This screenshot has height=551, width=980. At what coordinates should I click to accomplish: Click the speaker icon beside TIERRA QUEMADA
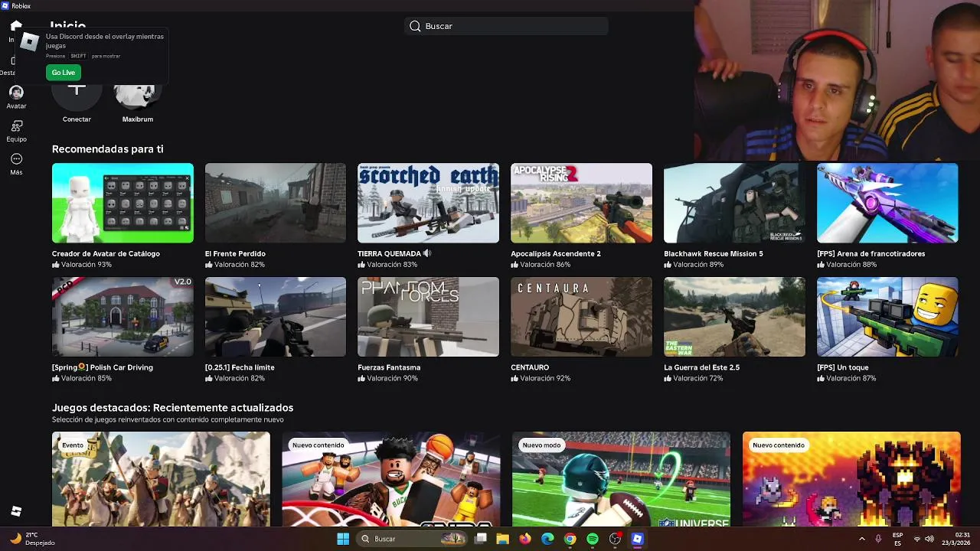pos(428,253)
